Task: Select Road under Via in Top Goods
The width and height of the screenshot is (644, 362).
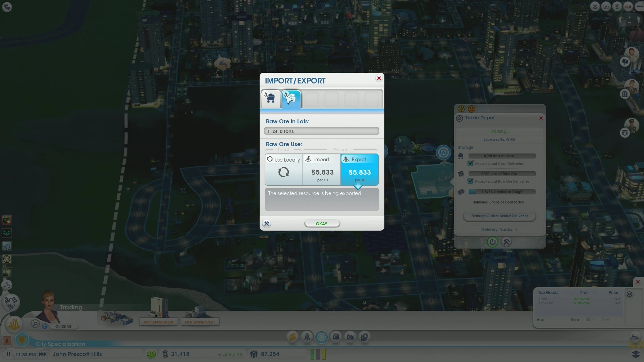Action: click(576, 320)
